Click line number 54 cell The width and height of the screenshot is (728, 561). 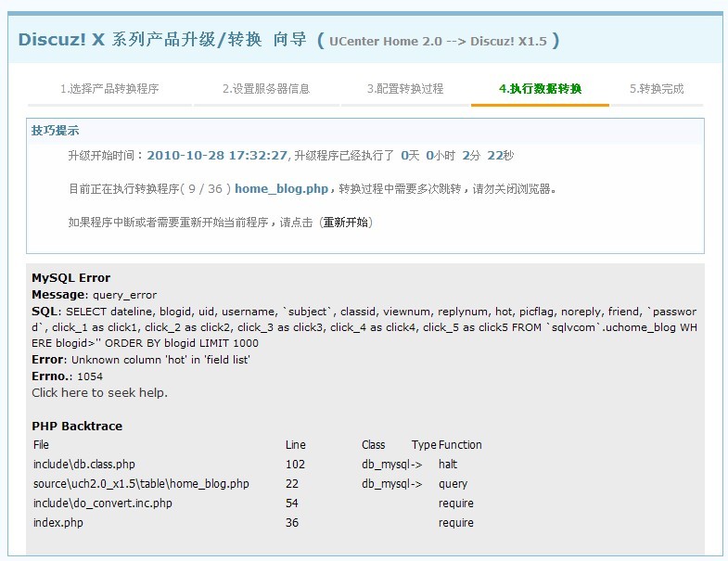[291, 504]
